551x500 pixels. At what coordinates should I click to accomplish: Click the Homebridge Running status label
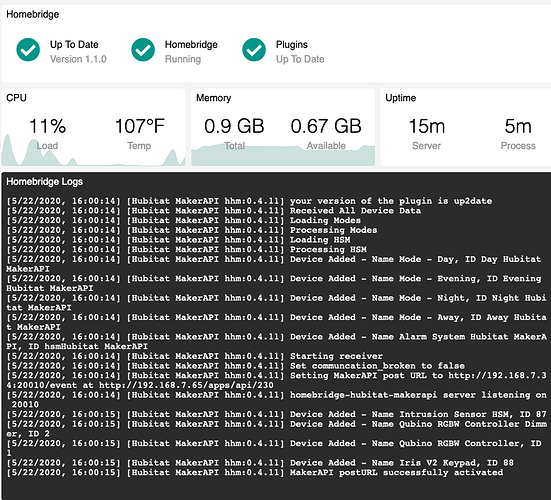coord(183,59)
